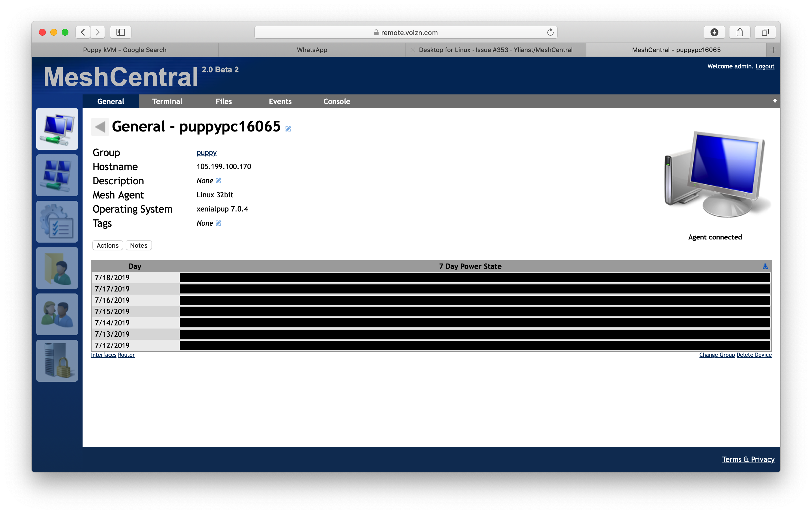Viewport: 812px width, 514px height.
Task: Switch to the Console tab
Action: (336, 101)
